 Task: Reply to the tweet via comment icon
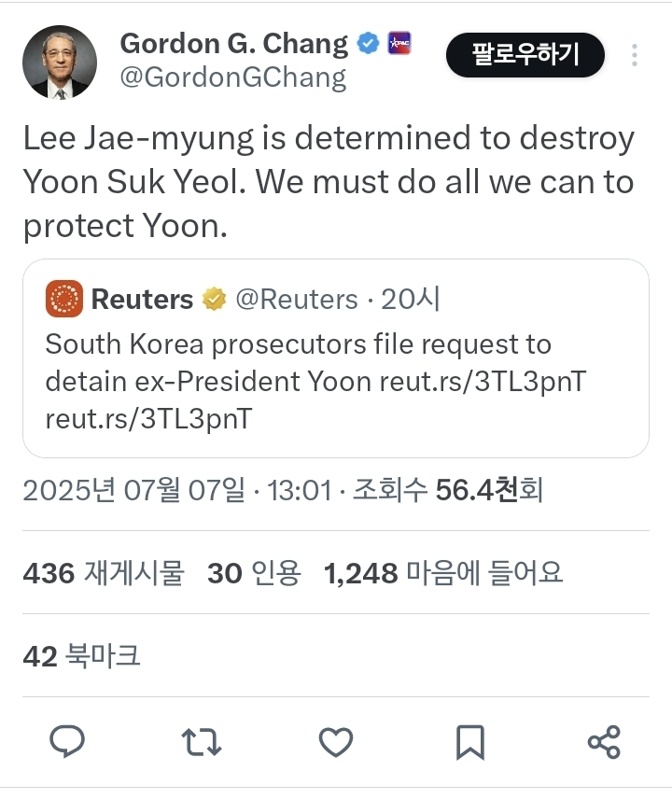click(67, 742)
